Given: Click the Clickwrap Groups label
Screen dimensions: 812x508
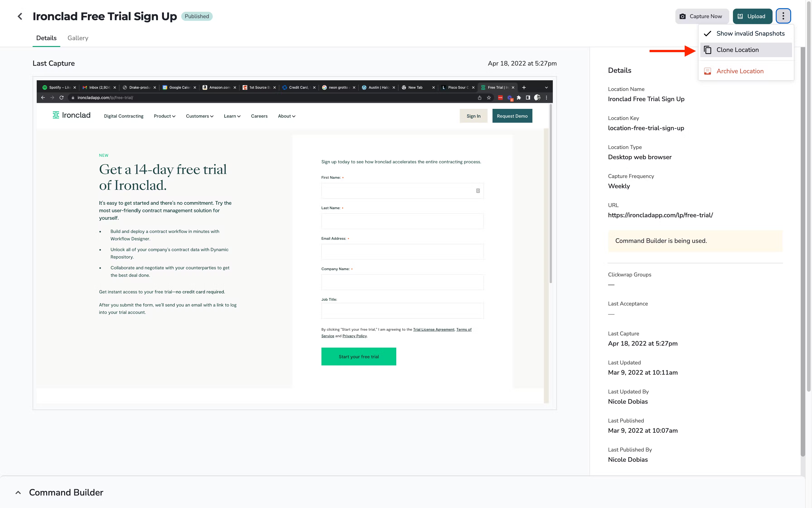Looking at the screenshot, I should pyautogui.click(x=629, y=274).
